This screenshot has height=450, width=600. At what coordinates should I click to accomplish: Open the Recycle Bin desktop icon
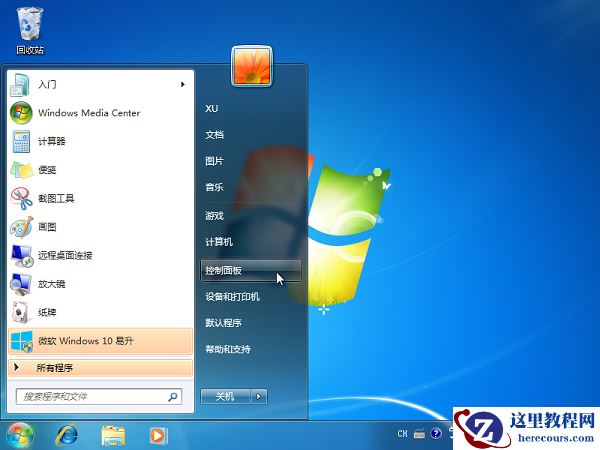coord(30,31)
